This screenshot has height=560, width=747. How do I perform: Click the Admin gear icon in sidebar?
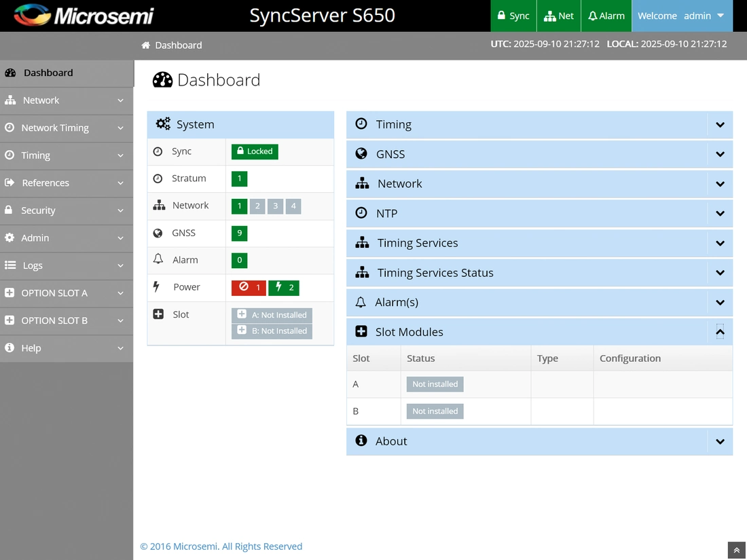coord(10,238)
